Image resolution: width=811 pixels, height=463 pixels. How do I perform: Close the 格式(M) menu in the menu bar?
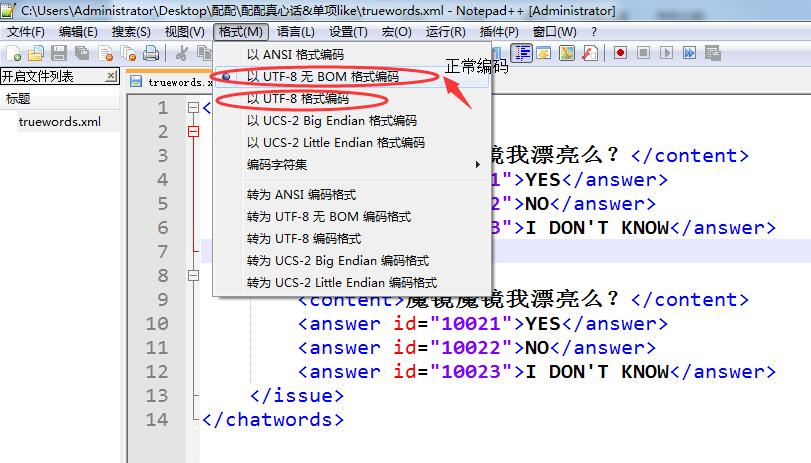[x=241, y=32]
